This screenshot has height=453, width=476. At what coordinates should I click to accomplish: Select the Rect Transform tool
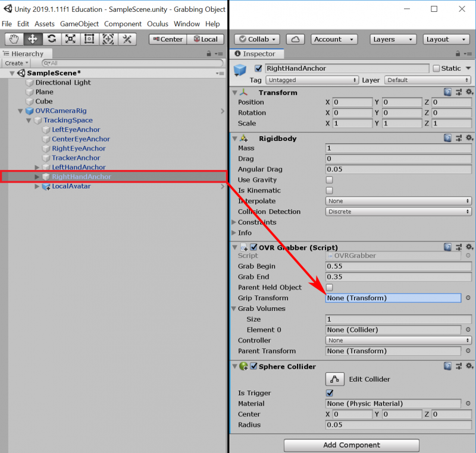point(89,39)
